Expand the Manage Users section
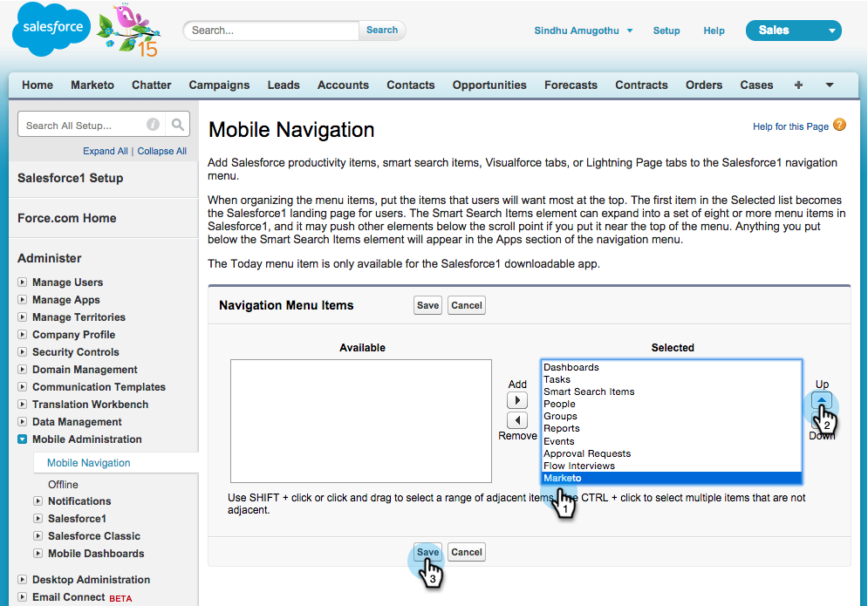This screenshot has height=606, width=868. (x=22, y=283)
